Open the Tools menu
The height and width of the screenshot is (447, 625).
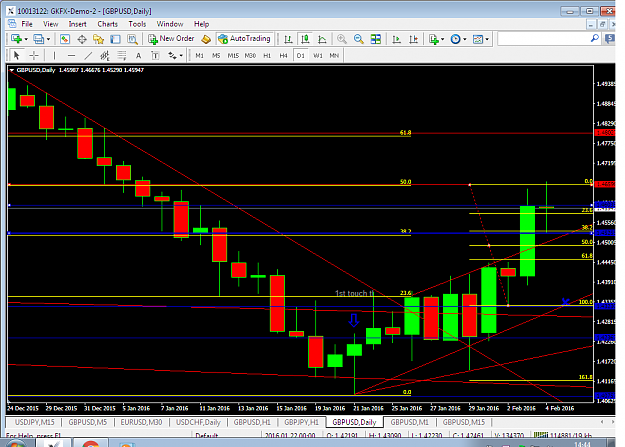pos(137,24)
